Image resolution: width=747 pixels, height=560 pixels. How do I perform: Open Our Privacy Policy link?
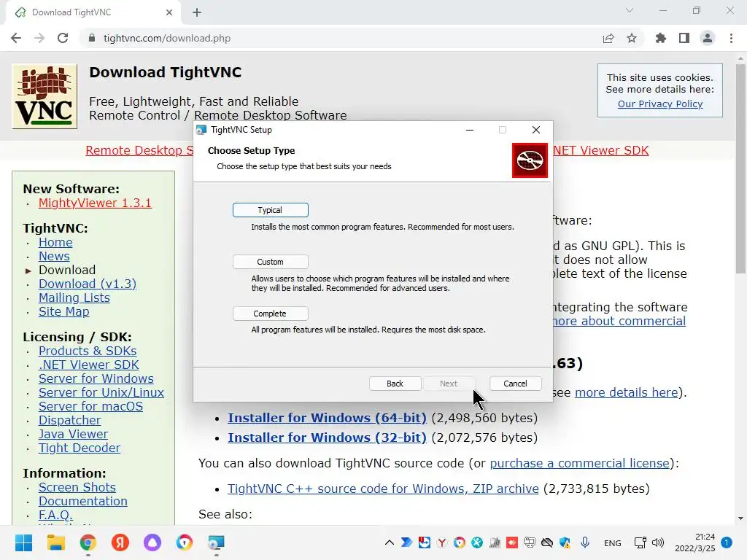(659, 104)
